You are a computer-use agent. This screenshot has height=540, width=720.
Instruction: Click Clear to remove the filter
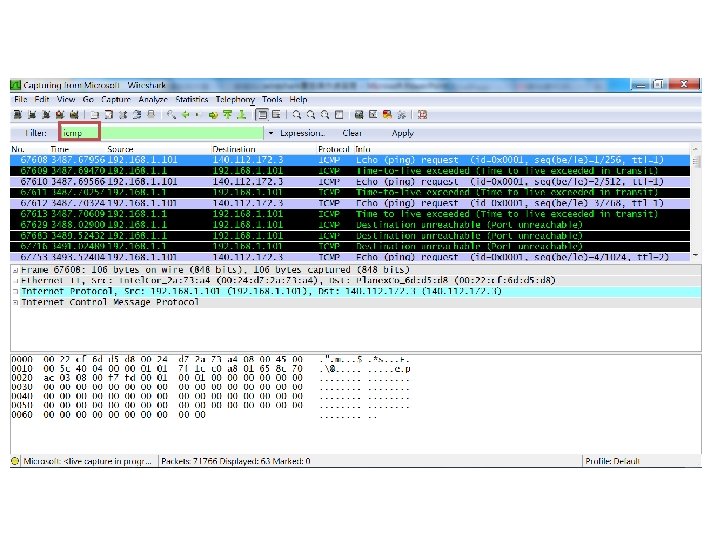352,133
